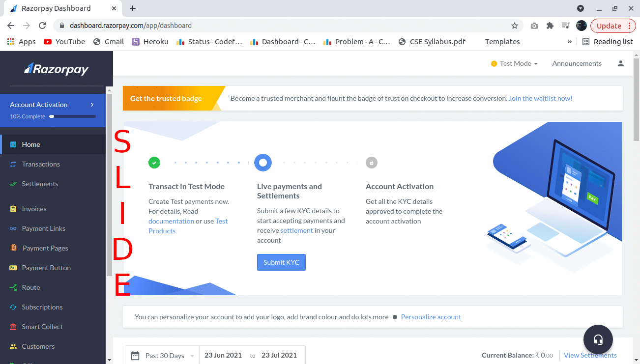The width and height of the screenshot is (640, 364).
Task: Click the Payment Pages icon
Action: pos(13,248)
